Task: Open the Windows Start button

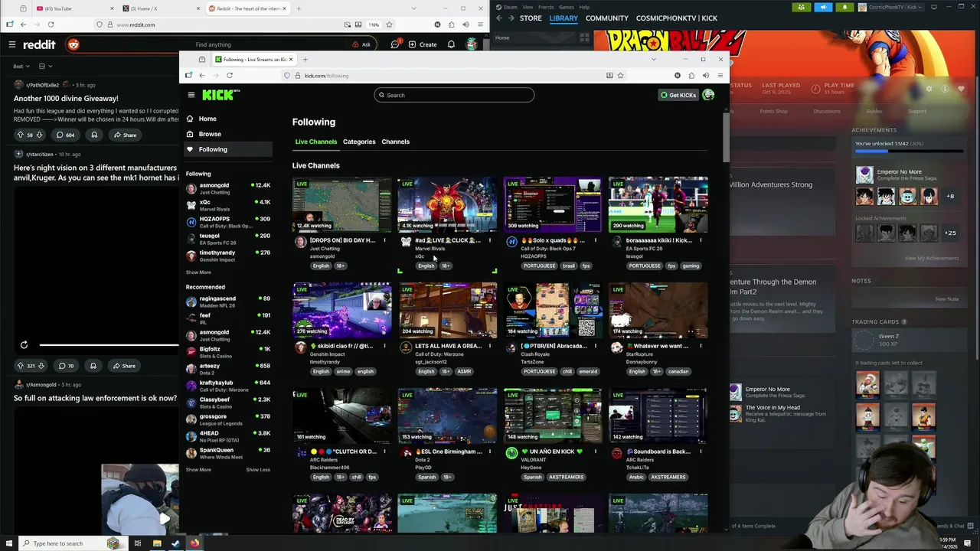Action: [x=8, y=543]
